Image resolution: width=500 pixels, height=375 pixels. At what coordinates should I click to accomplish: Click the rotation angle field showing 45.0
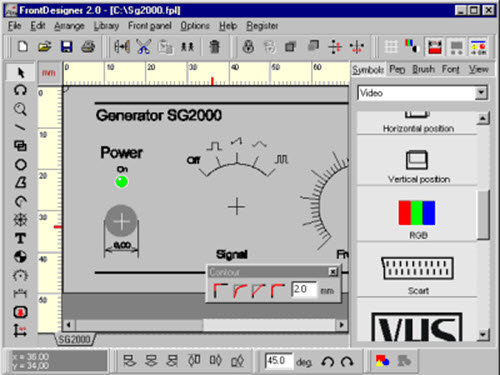[279, 361]
